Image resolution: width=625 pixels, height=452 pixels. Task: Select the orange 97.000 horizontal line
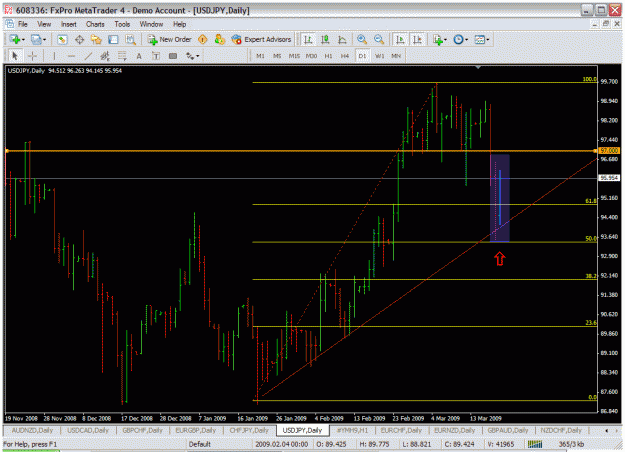[x=299, y=151]
